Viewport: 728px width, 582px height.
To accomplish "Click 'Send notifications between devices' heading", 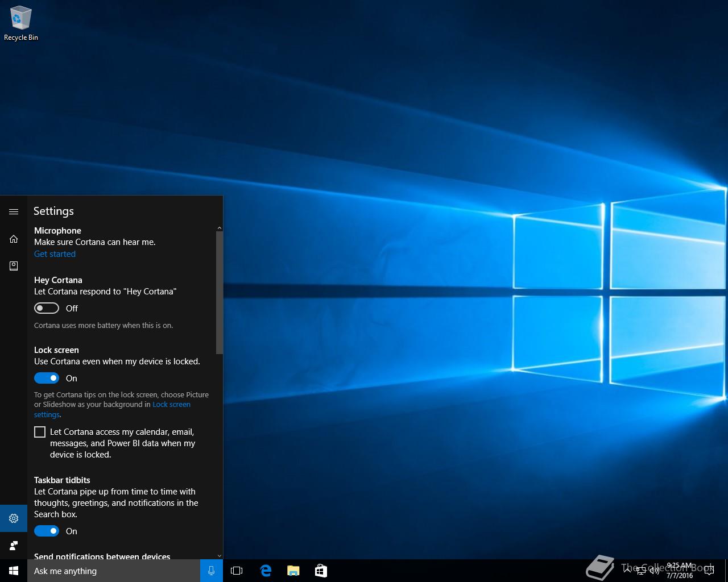I will [x=102, y=556].
